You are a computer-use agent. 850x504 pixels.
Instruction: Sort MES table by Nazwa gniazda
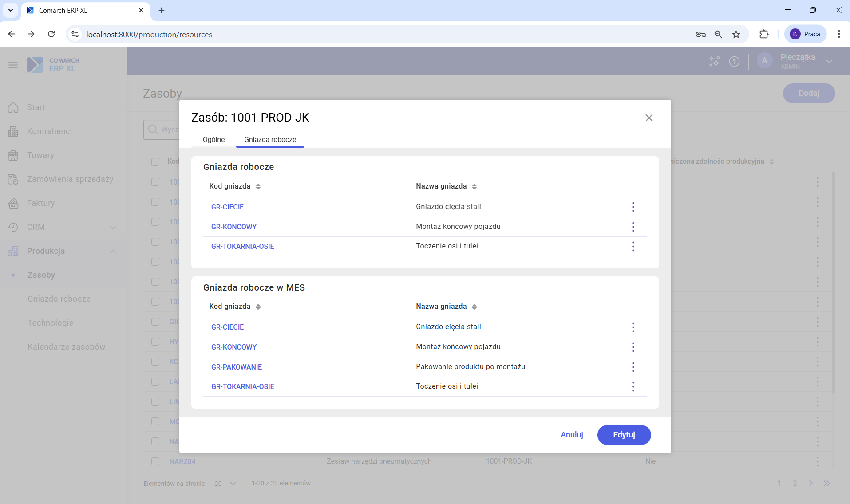[x=474, y=307]
